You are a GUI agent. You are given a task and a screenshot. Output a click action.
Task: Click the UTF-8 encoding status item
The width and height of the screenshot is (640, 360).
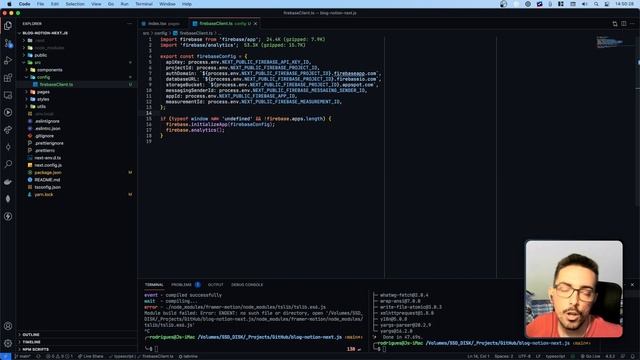pos(524,356)
